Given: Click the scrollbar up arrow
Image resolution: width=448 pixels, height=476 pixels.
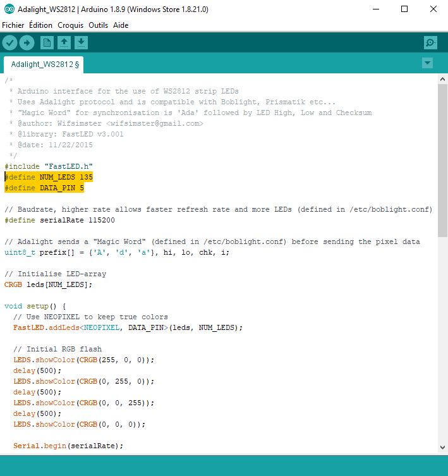Looking at the screenshot, I should [x=442, y=79].
